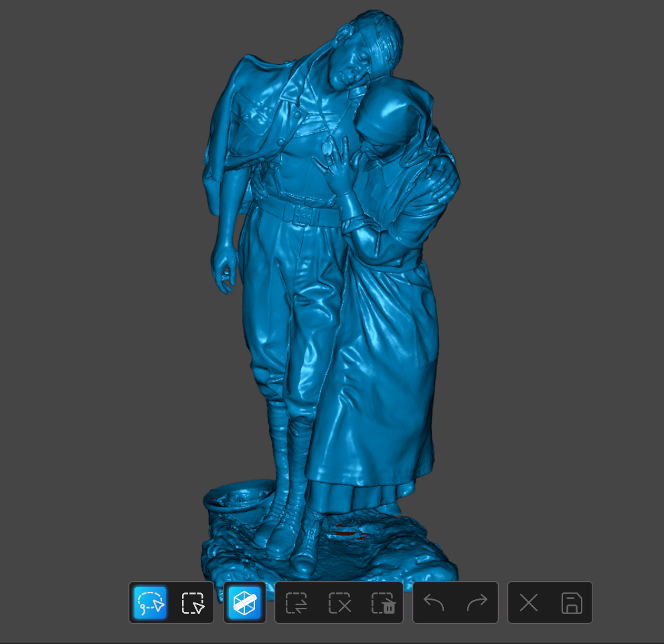This screenshot has width=664, height=644.
Task: Delete the selected area using the trash icon
Action: tap(384, 602)
